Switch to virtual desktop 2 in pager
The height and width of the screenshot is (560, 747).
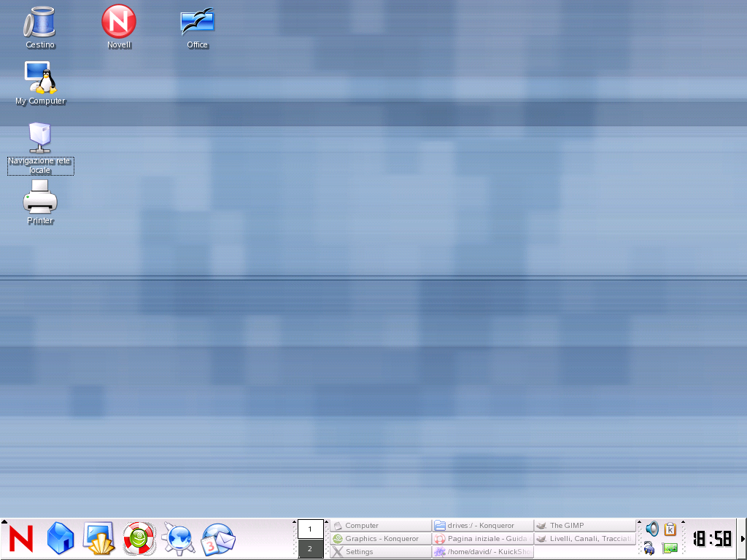click(x=310, y=548)
